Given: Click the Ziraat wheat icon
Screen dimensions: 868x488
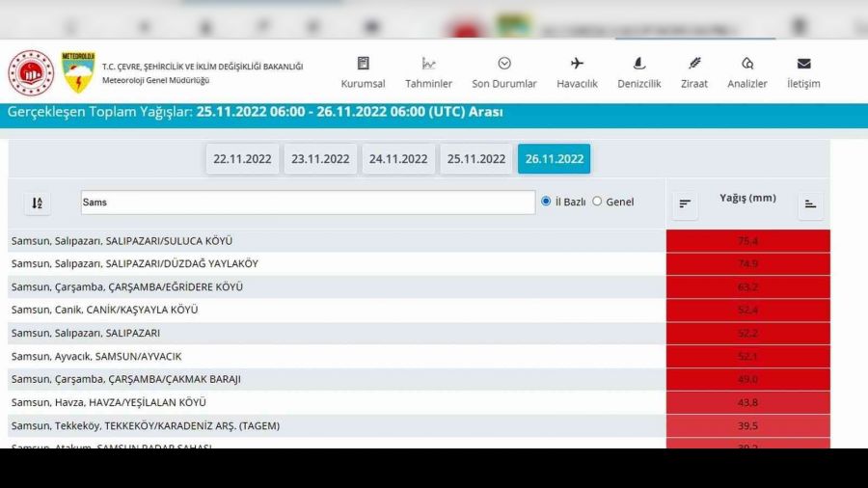Looking at the screenshot, I should pos(694,64).
